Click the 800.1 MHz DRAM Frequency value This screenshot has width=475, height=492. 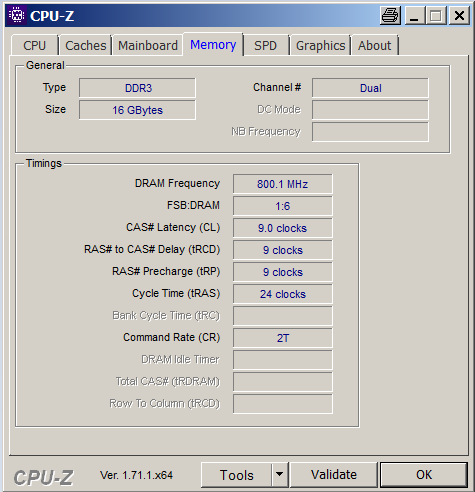(x=283, y=184)
